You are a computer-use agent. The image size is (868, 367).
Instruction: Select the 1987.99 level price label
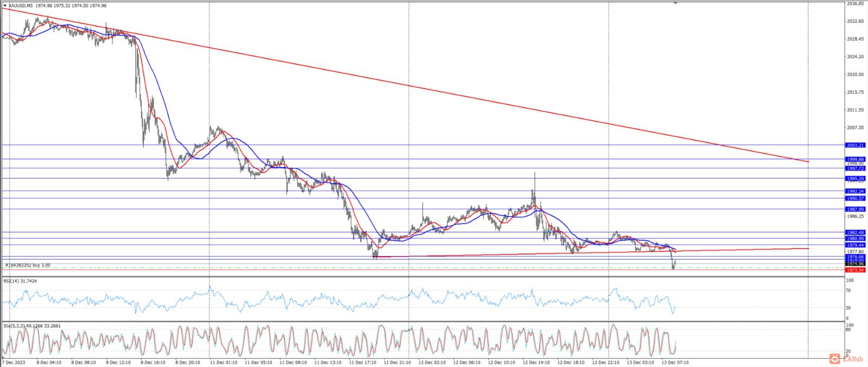point(856,209)
